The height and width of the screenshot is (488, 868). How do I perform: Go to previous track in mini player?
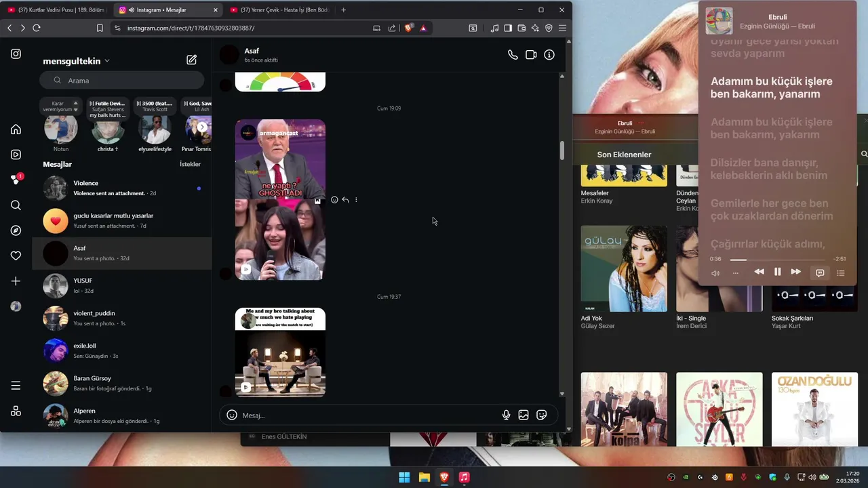point(759,272)
